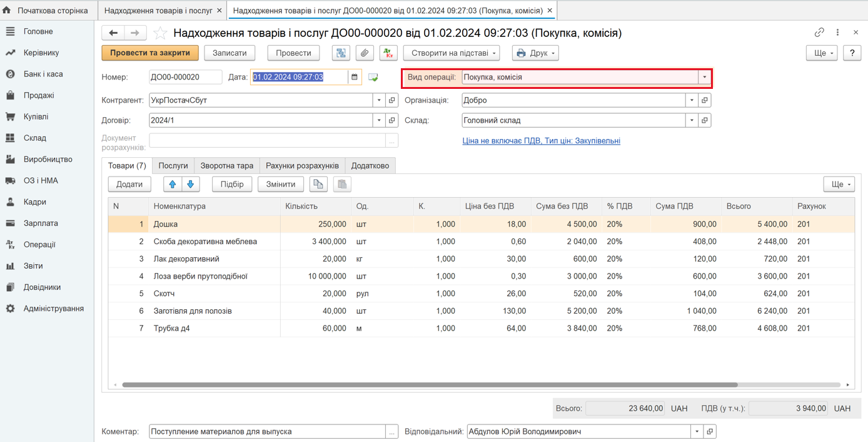Open the Рахунки розрахунків tab
The width and height of the screenshot is (868, 442).
302,166
